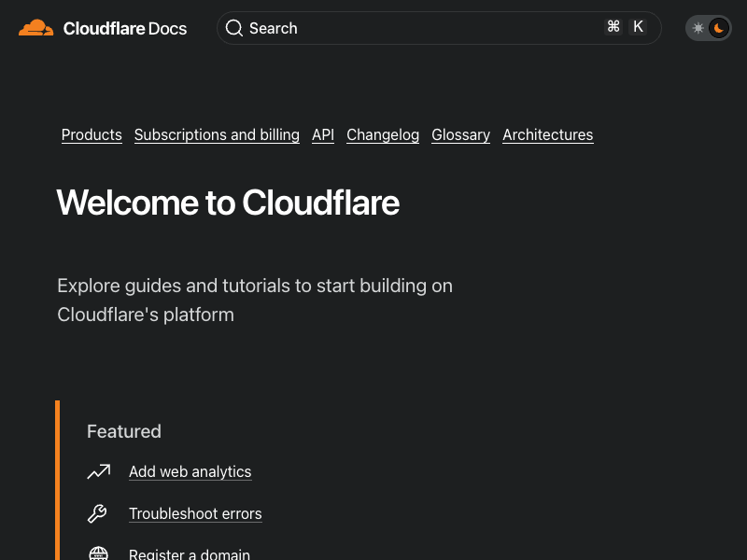Click the wrench troubleshoot icon
The width and height of the screenshot is (747, 560).
97,513
